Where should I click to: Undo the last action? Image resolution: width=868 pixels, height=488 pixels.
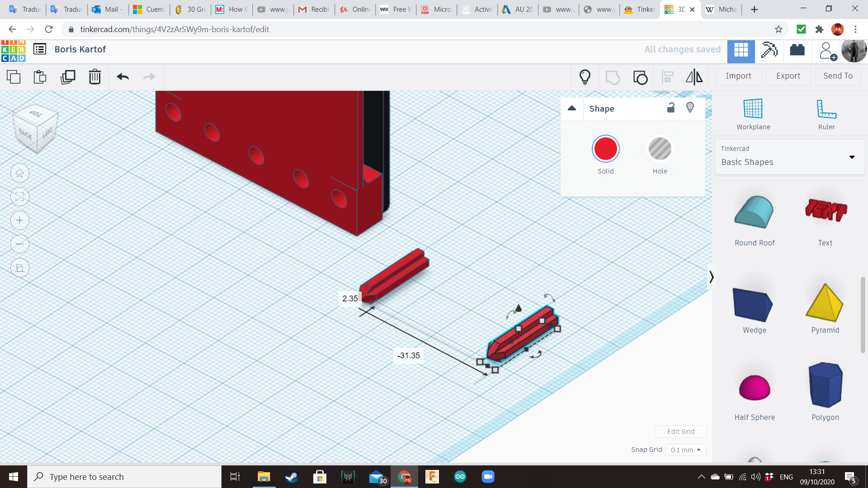click(x=122, y=77)
